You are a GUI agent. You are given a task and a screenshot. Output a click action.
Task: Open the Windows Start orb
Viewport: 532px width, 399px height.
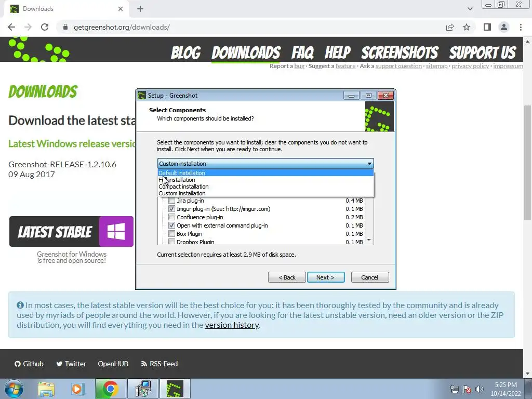[x=14, y=389]
